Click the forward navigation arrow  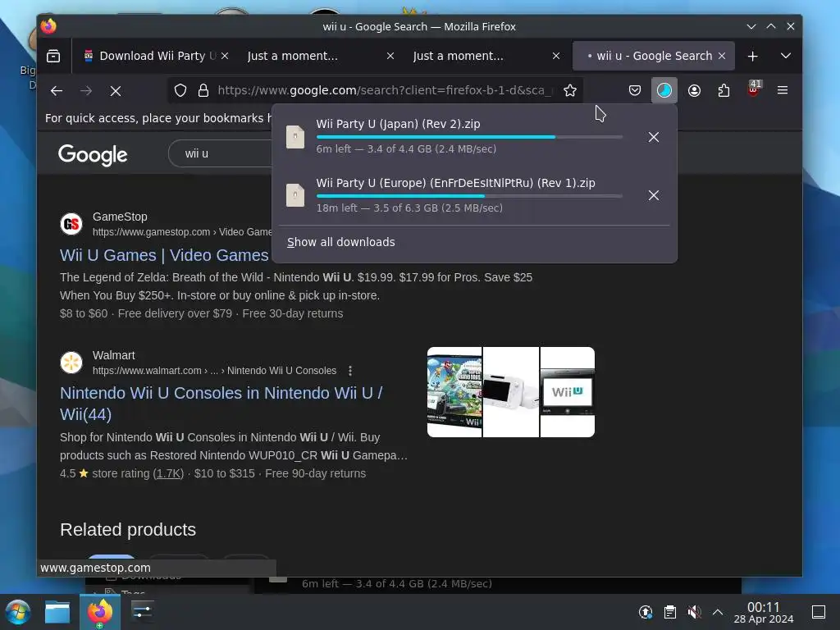pos(85,90)
